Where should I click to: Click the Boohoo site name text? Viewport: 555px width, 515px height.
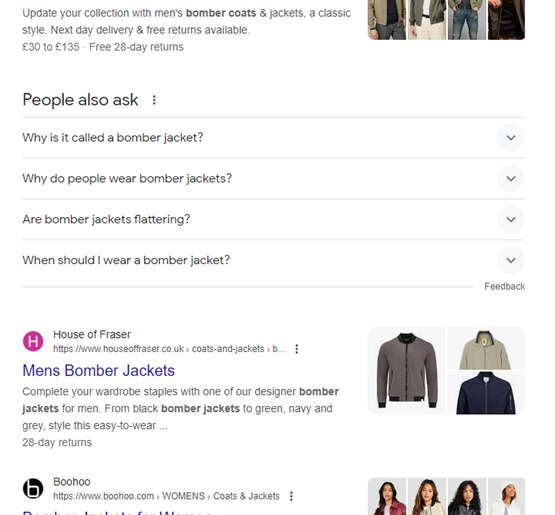pos(72,482)
